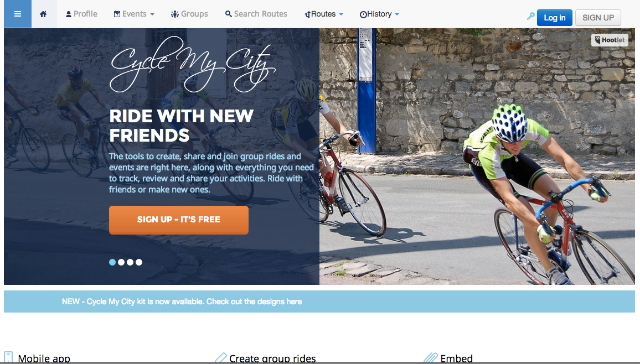The height and width of the screenshot is (364, 640).
Task: Open the Profile nav item
Action: (x=81, y=14)
